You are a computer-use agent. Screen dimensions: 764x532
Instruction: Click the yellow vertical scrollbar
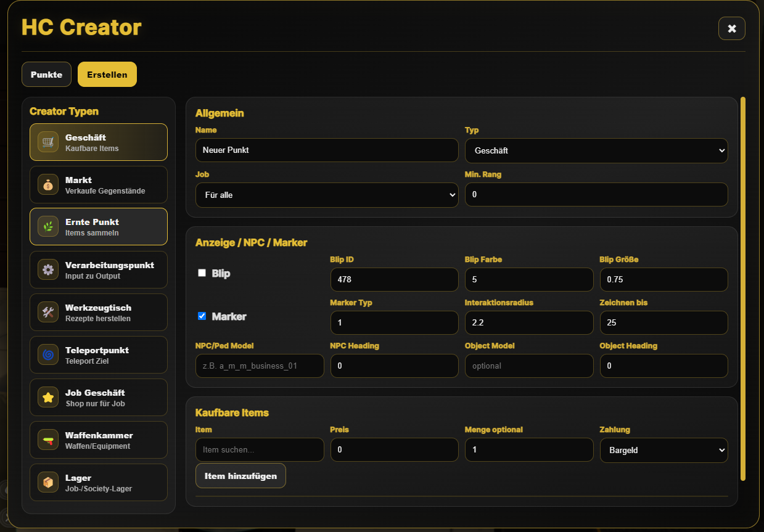click(x=743, y=289)
